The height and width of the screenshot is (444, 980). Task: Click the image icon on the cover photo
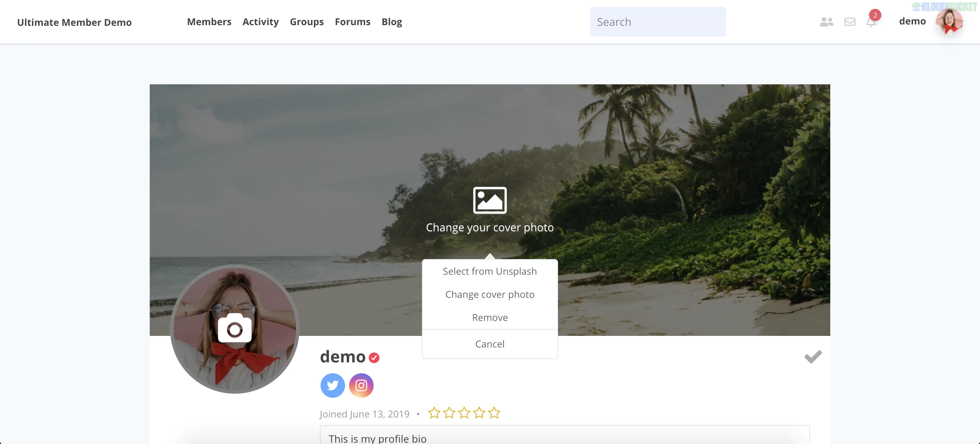[x=490, y=200]
